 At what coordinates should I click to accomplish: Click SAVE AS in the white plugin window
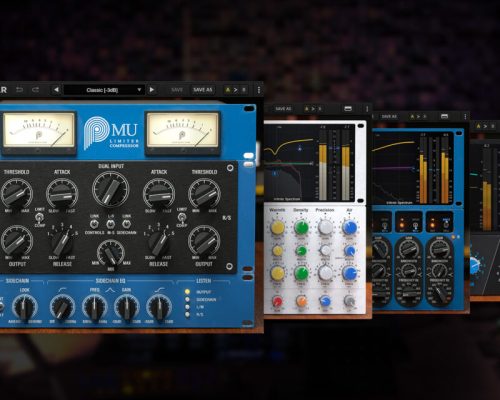[x=283, y=109]
